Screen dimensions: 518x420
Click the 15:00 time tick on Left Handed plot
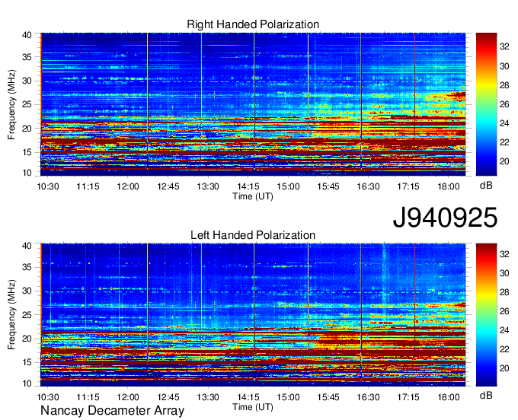(x=288, y=397)
